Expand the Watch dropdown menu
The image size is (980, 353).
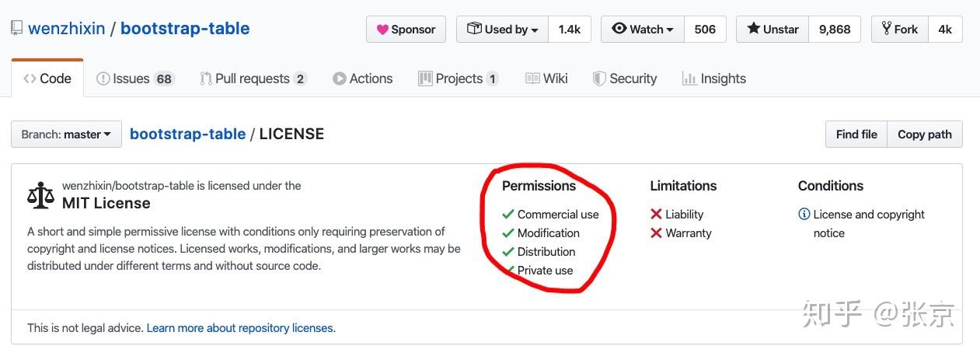[x=642, y=30]
